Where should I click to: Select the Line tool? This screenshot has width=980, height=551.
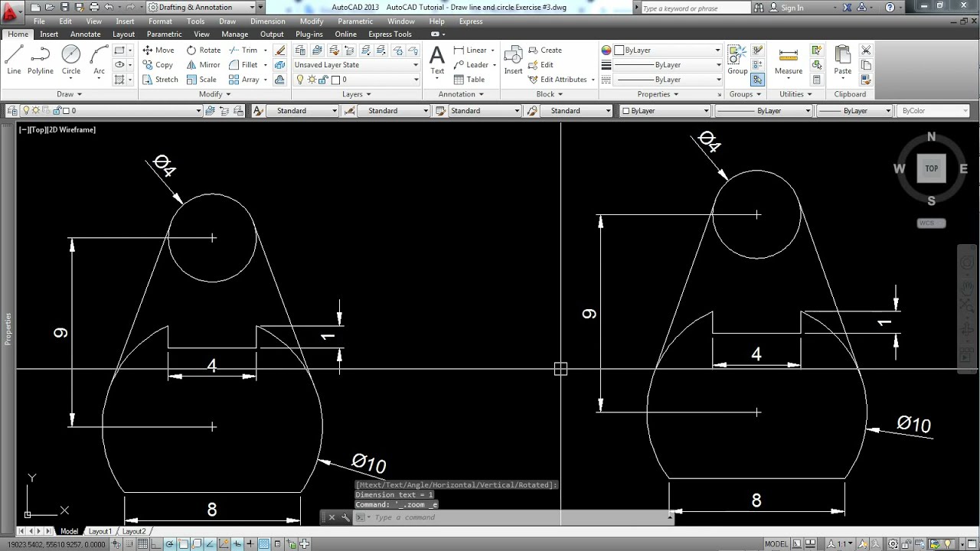[x=14, y=60]
